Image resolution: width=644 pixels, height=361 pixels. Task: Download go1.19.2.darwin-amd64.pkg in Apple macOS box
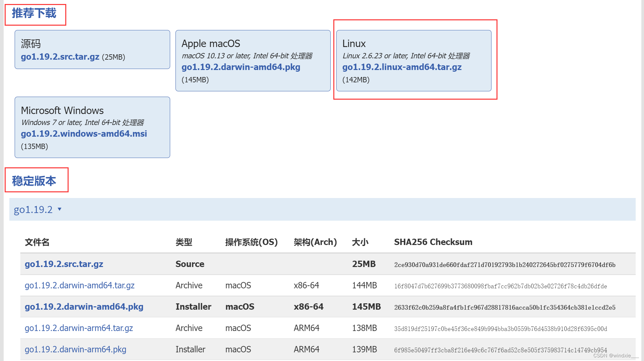coord(241,67)
